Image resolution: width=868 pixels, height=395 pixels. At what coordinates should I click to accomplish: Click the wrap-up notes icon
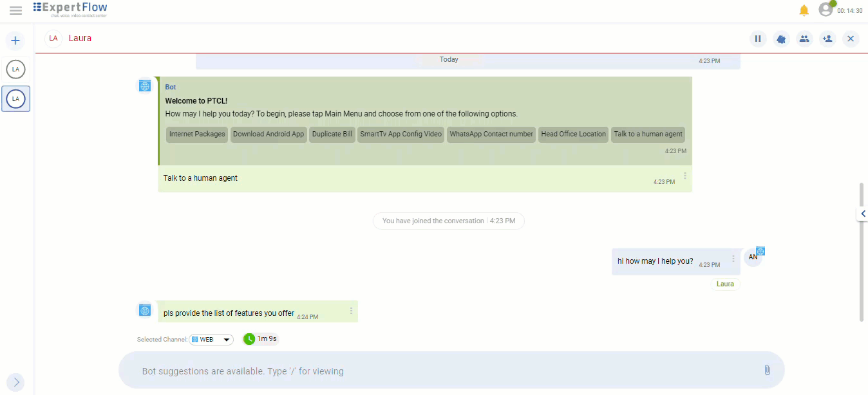(781, 39)
